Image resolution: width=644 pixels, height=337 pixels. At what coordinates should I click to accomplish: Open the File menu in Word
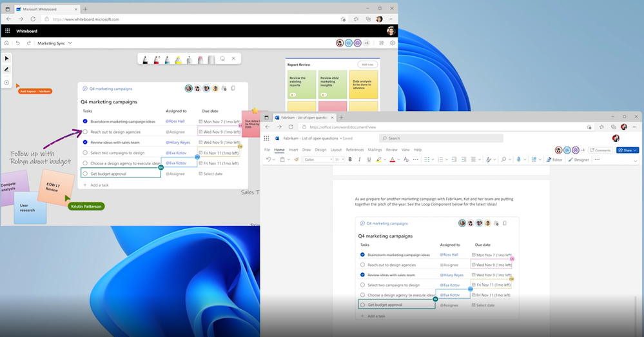(x=267, y=150)
